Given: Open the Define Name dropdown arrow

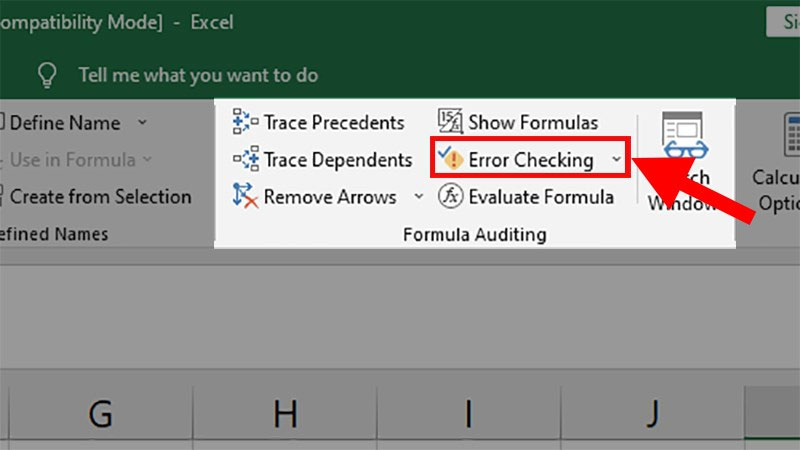Looking at the screenshot, I should 142,123.
